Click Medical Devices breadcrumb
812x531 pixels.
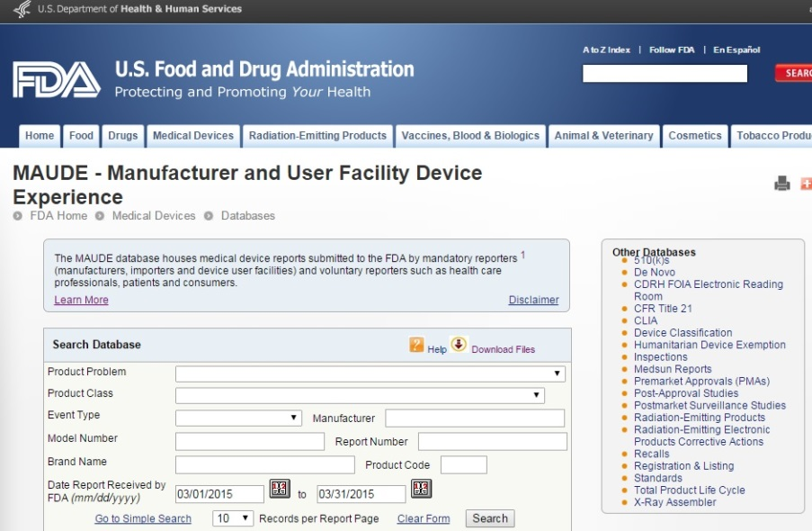coord(154,216)
